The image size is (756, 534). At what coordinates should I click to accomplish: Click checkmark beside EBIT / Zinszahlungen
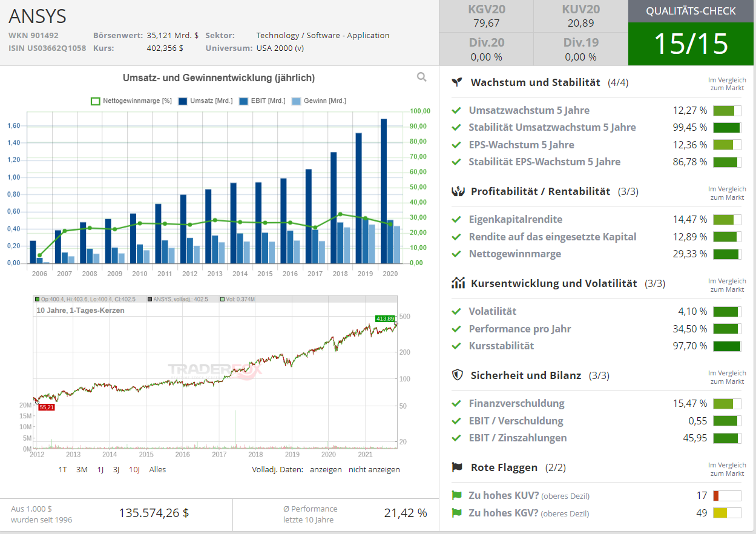(x=456, y=438)
